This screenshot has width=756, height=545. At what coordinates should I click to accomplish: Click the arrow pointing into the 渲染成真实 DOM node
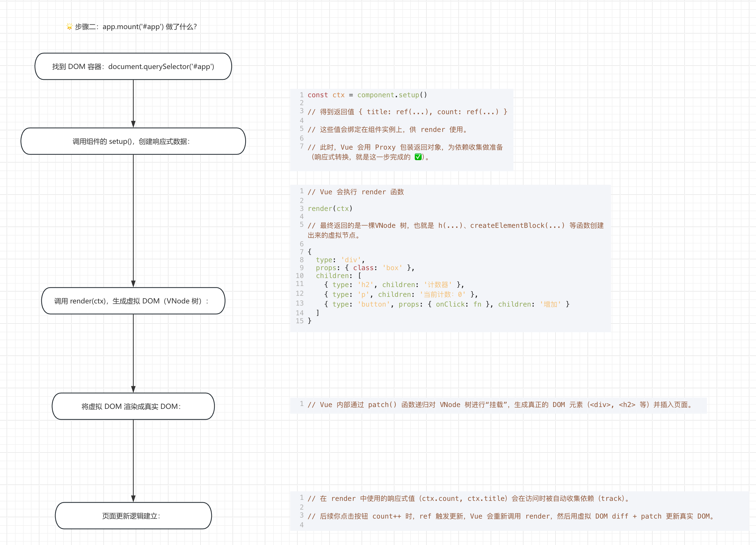point(133,353)
